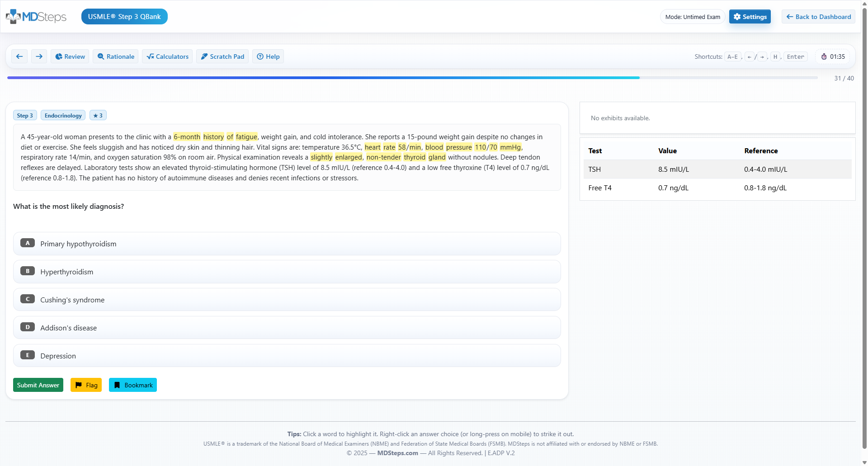Select answer D Addison's disease

click(287, 328)
